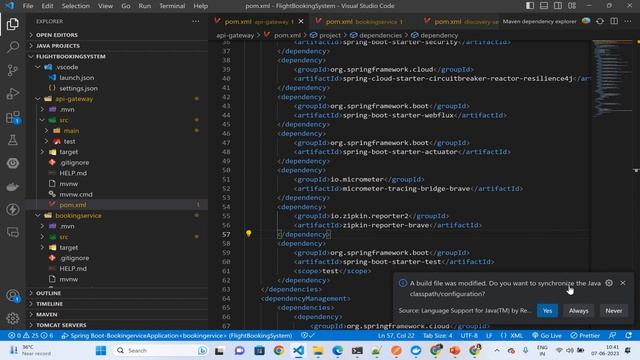Click the taskbar Search box
Screen dimensions: 640x360
pos(159,350)
